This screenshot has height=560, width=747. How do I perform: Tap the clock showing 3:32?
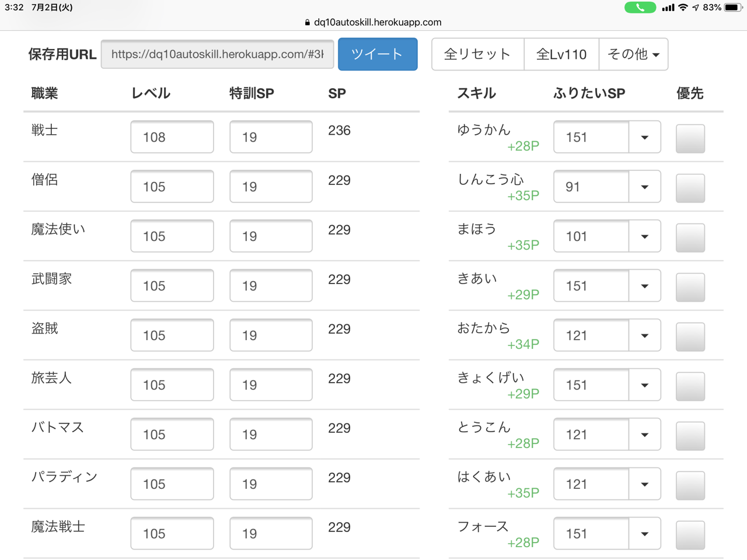click(x=14, y=8)
